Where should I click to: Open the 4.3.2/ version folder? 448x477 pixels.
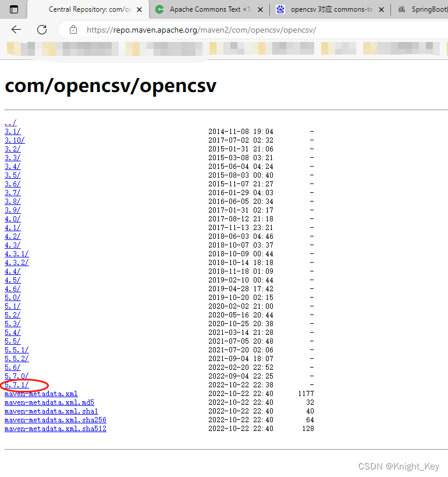click(x=17, y=263)
